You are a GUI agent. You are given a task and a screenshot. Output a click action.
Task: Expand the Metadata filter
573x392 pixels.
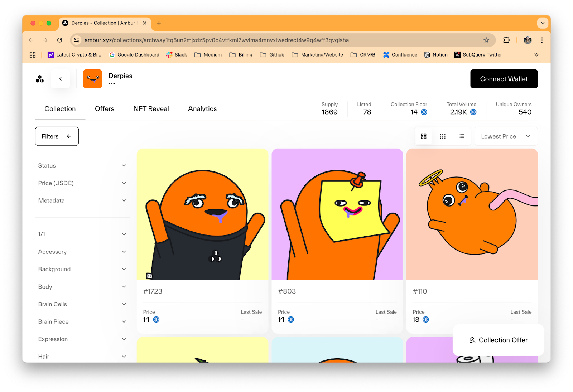point(82,201)
